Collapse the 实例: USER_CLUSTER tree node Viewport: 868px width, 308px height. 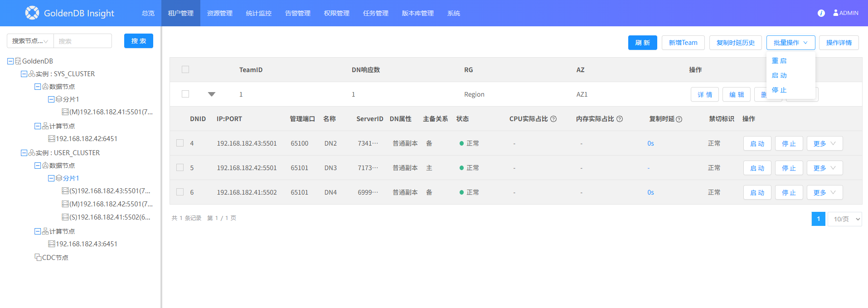[x=24, y=153]
